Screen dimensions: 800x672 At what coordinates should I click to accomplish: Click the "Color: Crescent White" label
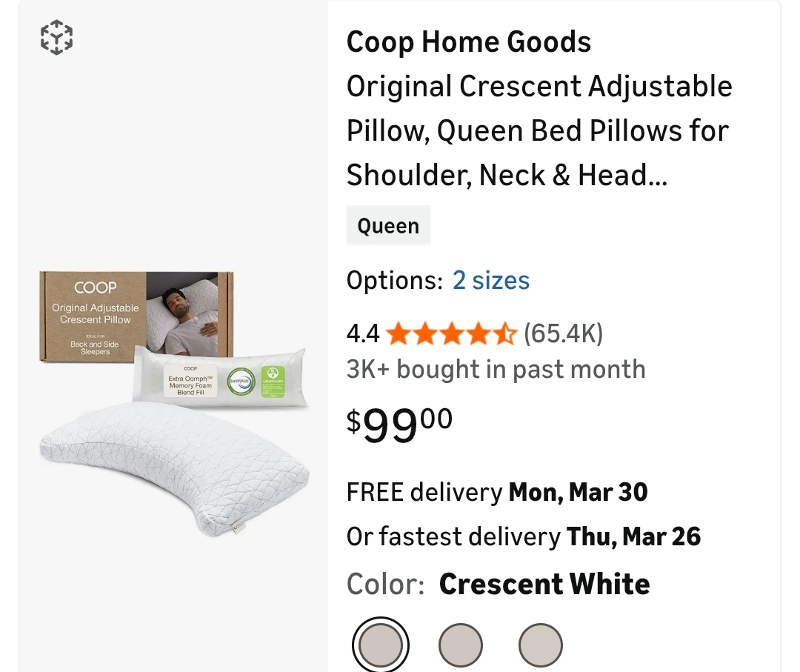(498, 585)
